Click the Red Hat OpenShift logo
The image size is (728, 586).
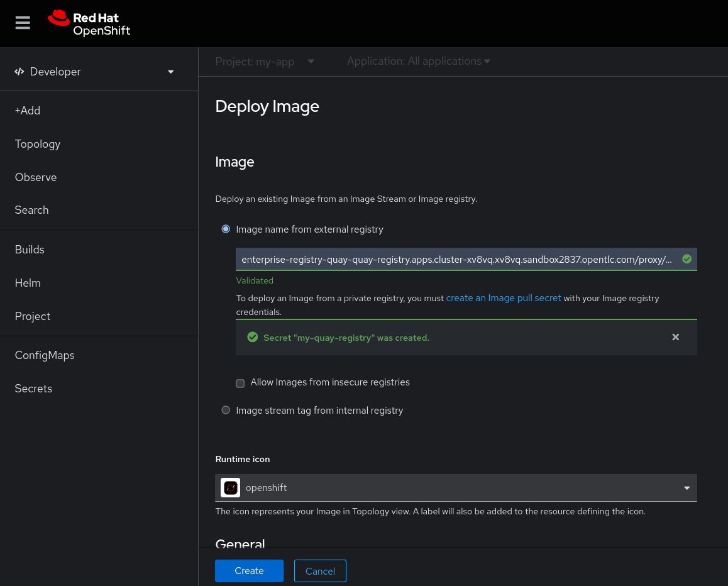(89, 23)
